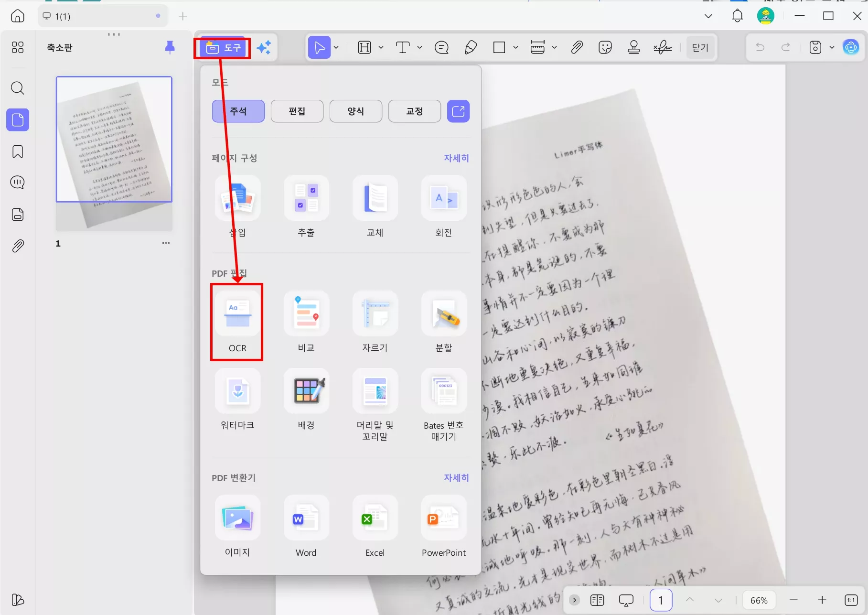Image resolution: width=868 pixels, height=615 pixels.
Task: Toggle the thumbnails panel sidebar icon
Action: coord(18,119)
